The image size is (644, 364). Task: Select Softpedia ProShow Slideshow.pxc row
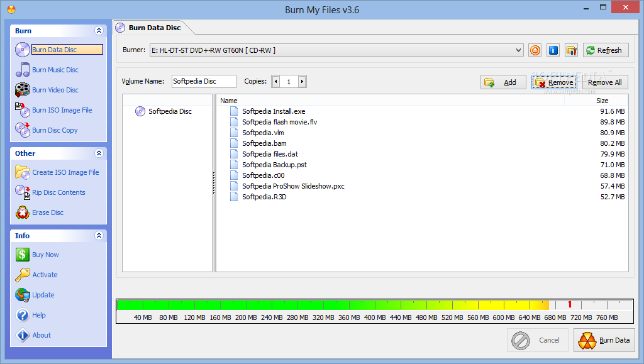tap(422, 186)
